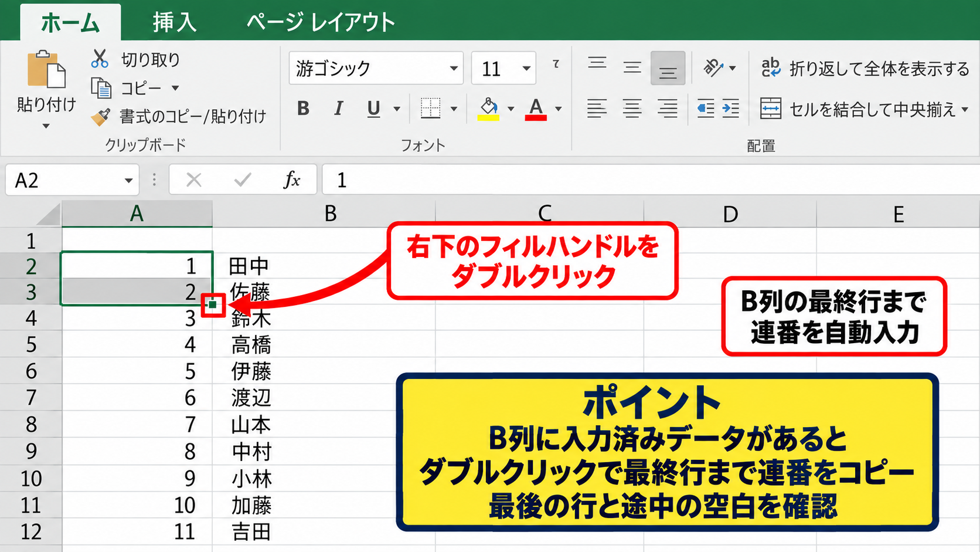Align text right
This screenshot has height=552, width=980.
(667, 109)
